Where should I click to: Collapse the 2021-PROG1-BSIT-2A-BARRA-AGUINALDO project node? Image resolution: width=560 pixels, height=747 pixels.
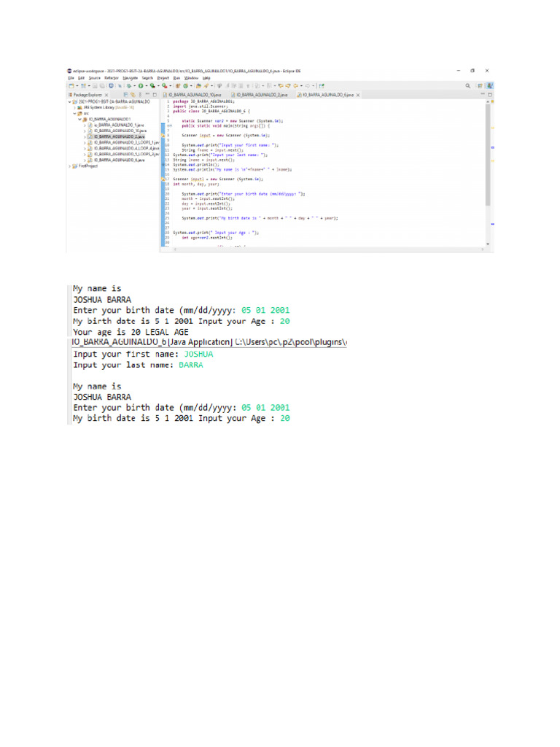pos(70,102)
